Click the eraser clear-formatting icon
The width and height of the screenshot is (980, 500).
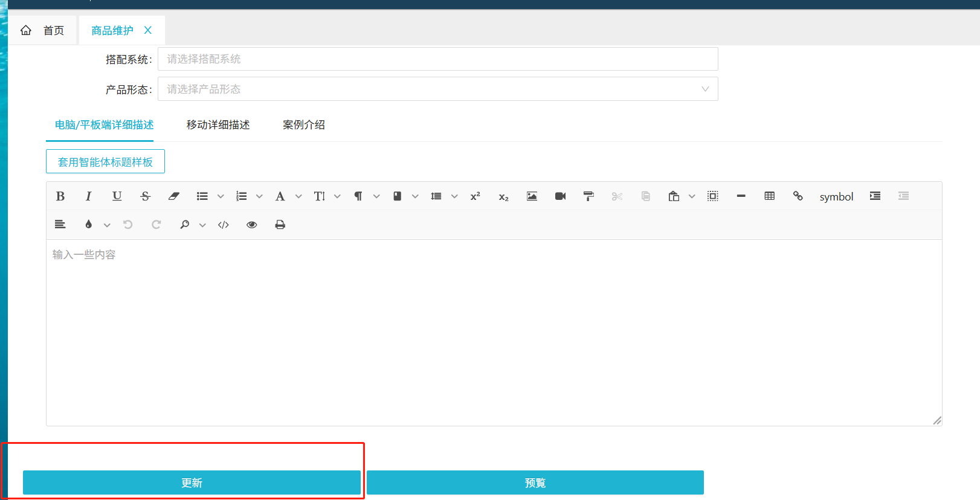tap(174, 196)
